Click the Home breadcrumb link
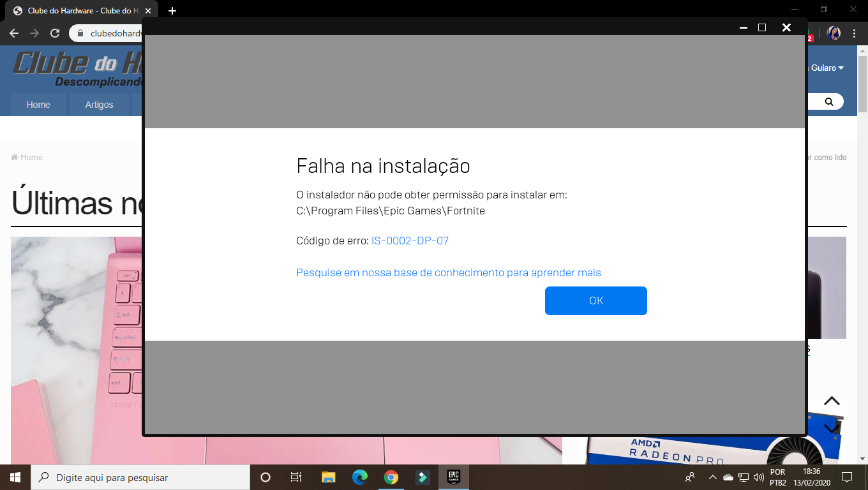868x490 pixels. coord(27,157)
